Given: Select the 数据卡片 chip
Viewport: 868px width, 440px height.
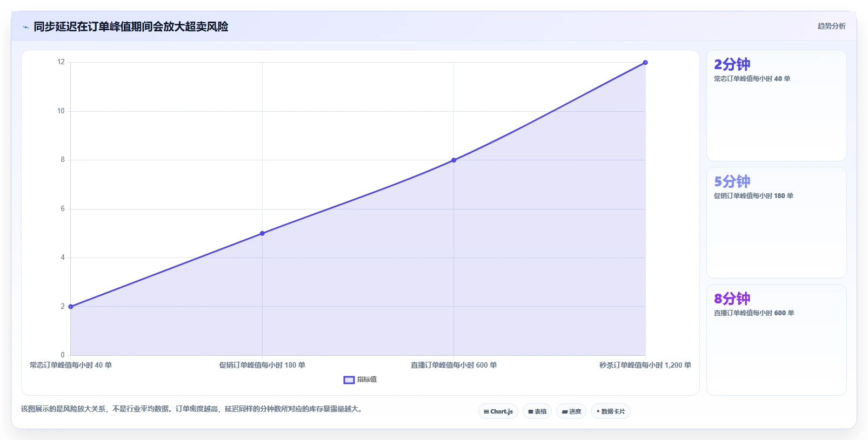Looking at the screenshot, I should pyautogui.click(x=611, y=411).
